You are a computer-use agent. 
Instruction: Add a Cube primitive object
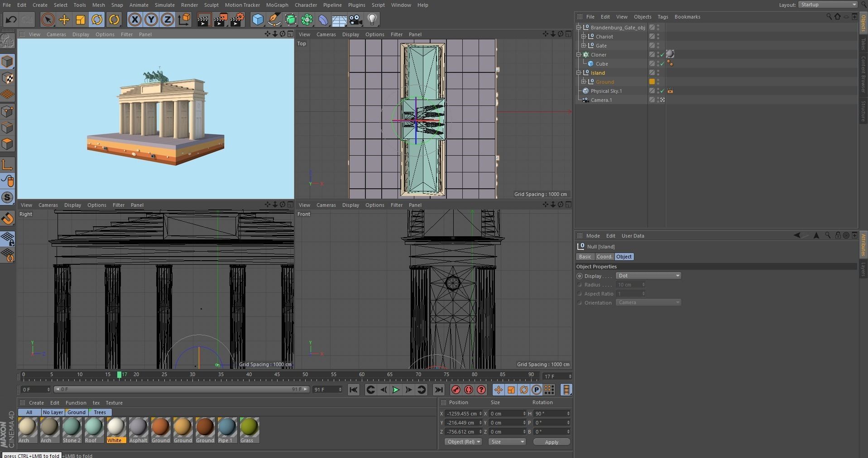tap(258, 19)
